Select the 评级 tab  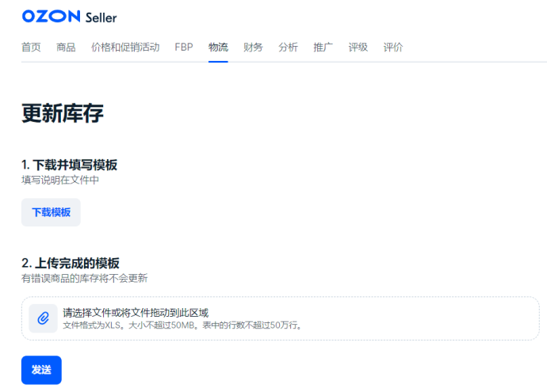point(358,47)
